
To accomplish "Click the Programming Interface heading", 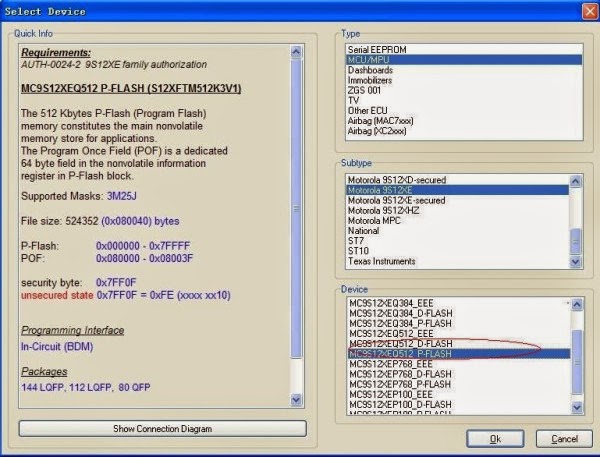I will (72, 330).
